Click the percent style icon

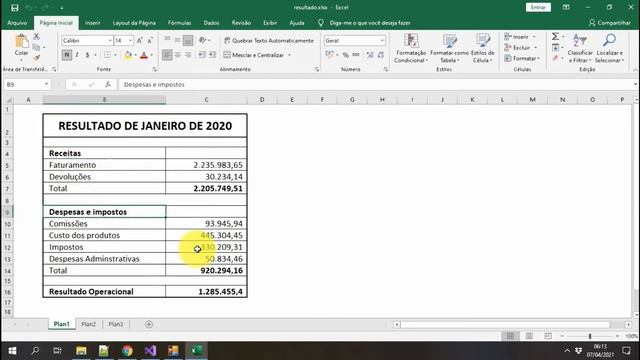click(x=346, y=55)
